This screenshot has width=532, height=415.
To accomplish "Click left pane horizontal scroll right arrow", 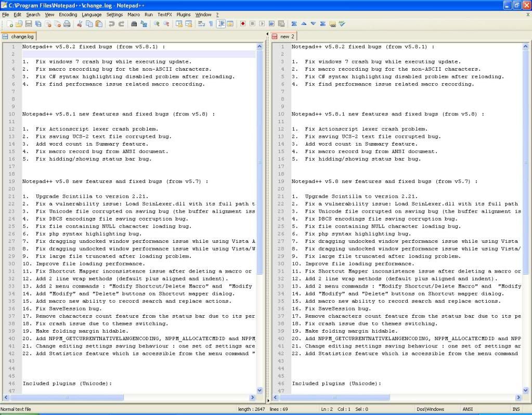I will [252, 397].
